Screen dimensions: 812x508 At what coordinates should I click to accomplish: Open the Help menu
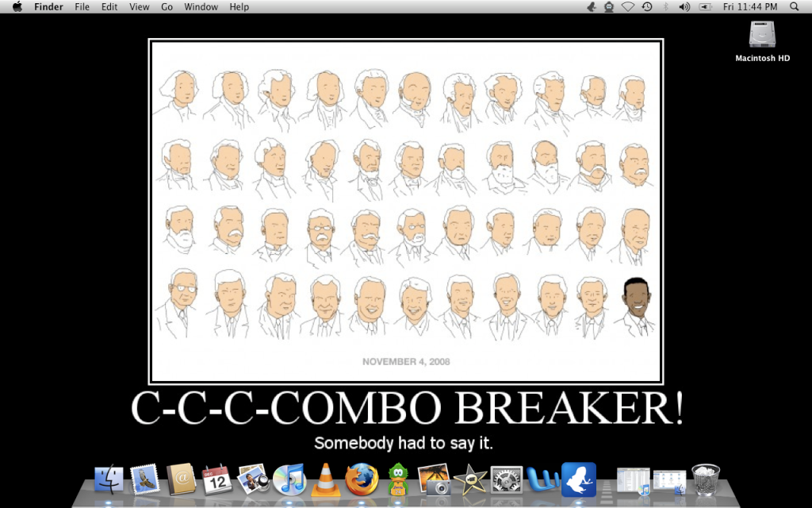coord(239,6)
